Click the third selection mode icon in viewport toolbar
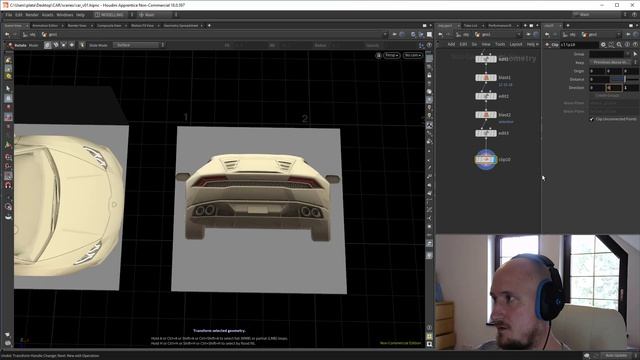Image resolution: width=640 pixels, height=360 pixels. coord(64,45)
